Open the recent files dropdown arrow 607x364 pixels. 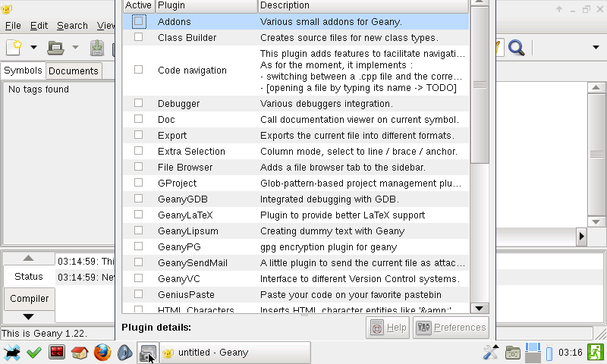(x=75, y=48)
